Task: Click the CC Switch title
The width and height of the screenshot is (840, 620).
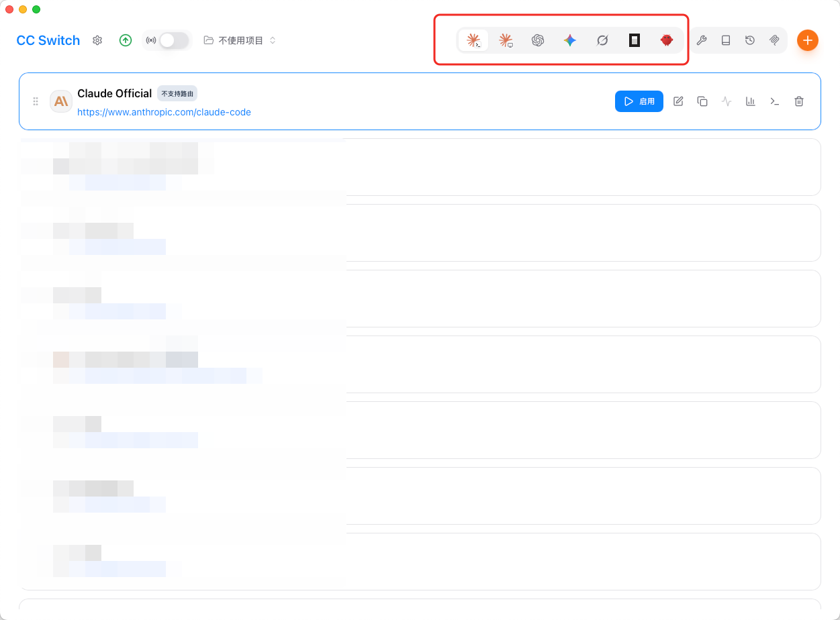Action: (x=48, y=40)
